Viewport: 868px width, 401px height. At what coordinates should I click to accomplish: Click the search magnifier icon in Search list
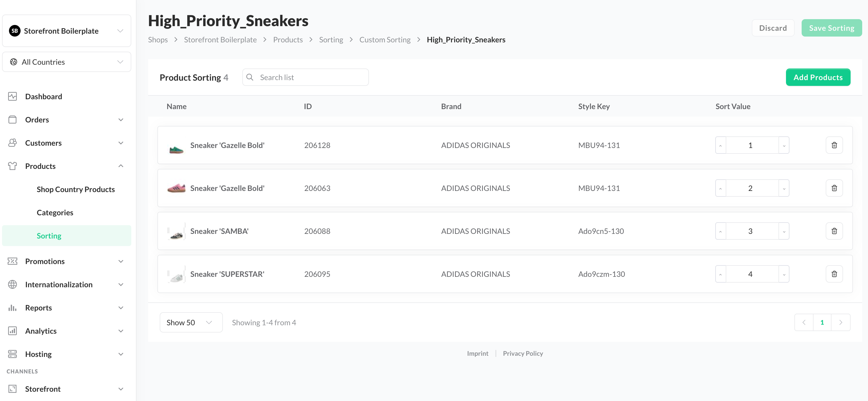(250, 77)
